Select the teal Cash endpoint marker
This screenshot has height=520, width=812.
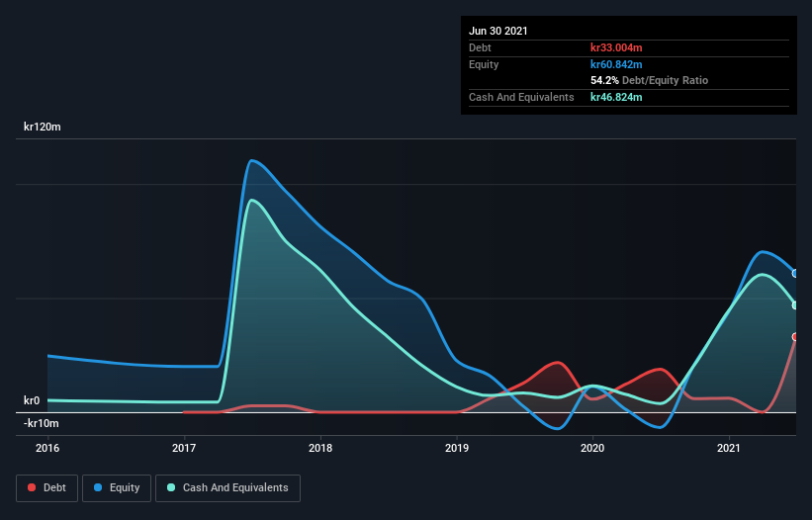795,305
